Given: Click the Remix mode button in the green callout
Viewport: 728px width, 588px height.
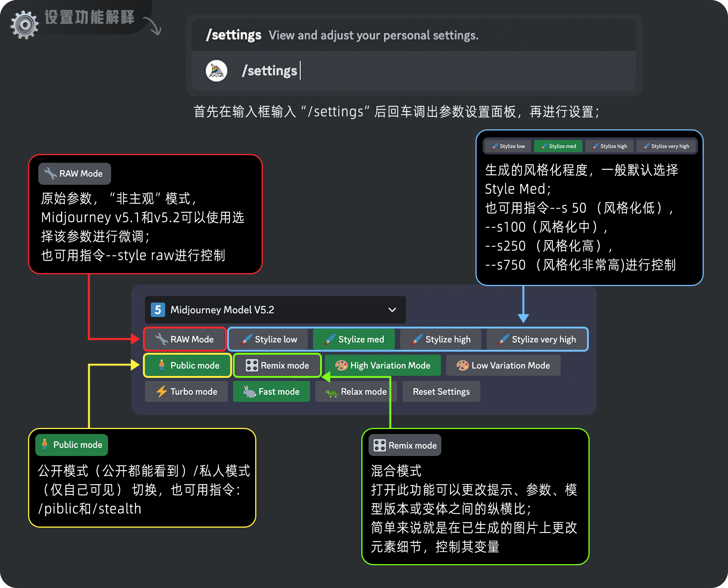Looking at the screenshot, I should pyautogui.click(x=405, y=445).
